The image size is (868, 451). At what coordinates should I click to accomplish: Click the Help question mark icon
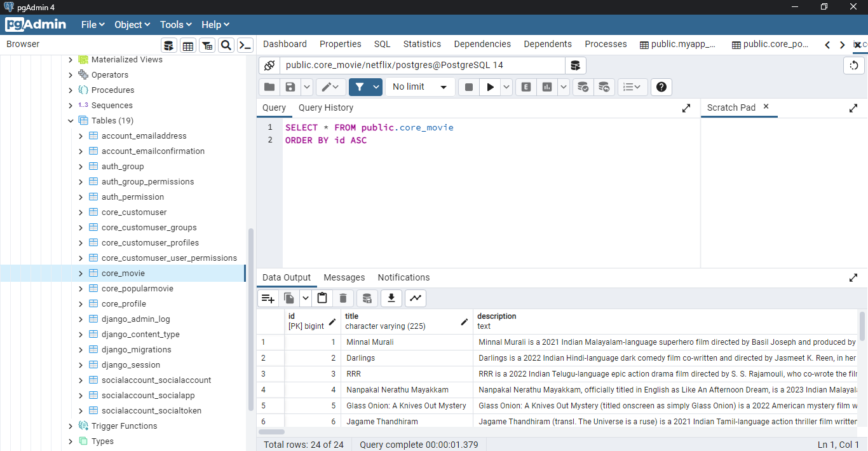[661, 87]
